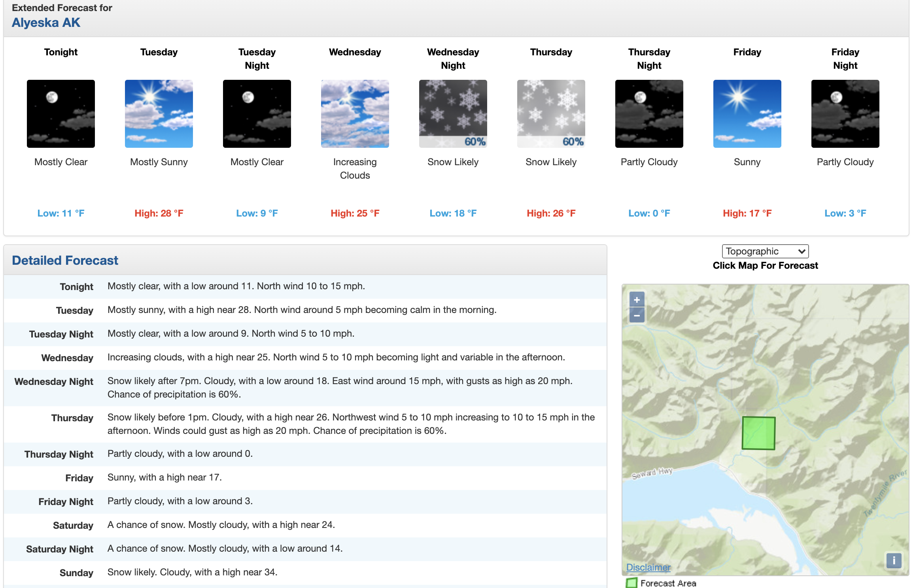Viewport: 915px width, 588px height.
Task: Click the Thursday Night row label in details
Action: tap(59, 454)
